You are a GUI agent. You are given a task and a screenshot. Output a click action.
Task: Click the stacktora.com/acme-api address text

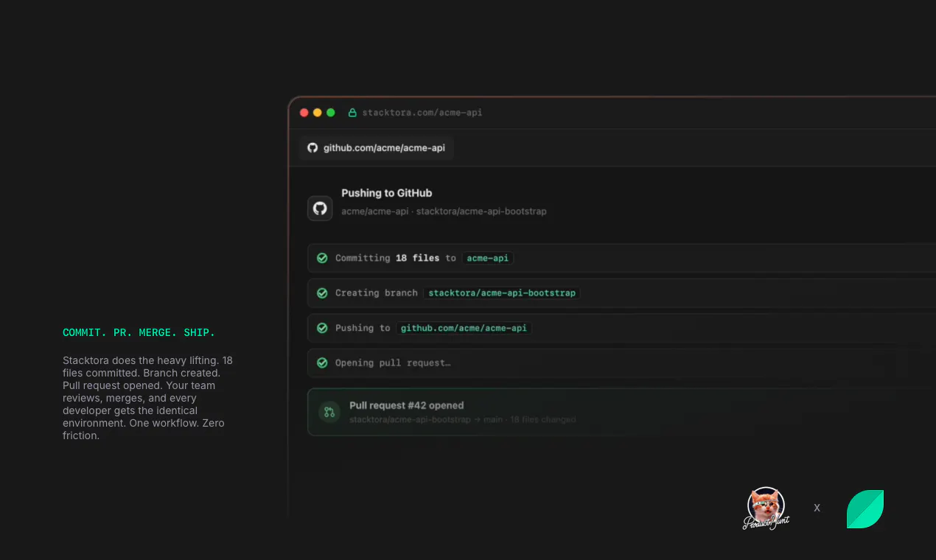click(422, 113)
